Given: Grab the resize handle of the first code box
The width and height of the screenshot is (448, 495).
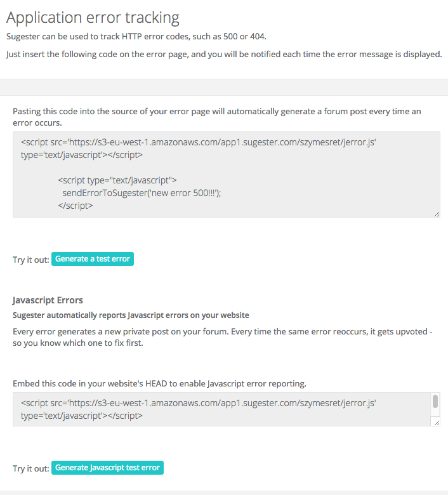Looking at the screenshot, I should coord(437,214).
